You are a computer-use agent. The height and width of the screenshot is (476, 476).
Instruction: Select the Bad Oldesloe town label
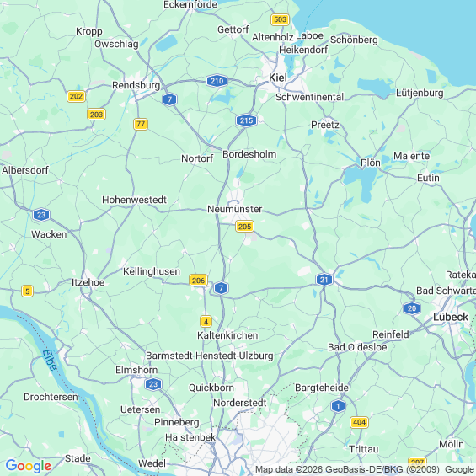357,347
